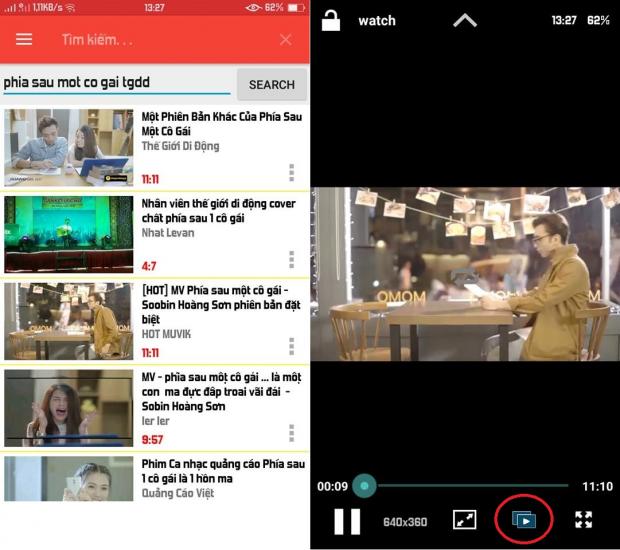
Task: Open options for Một Phiên Bản Khác video
Action: [x=292, y=172]
